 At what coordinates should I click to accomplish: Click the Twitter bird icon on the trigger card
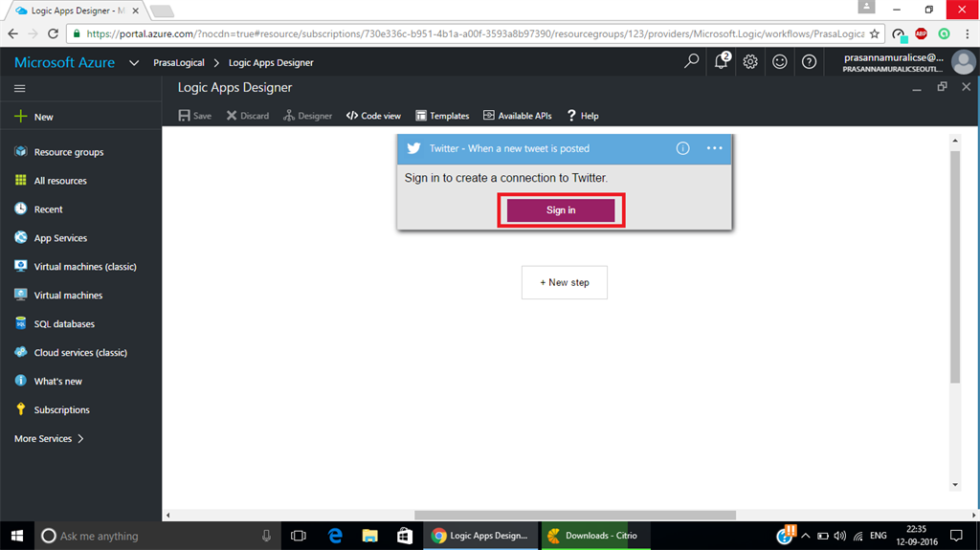click(x=413, y=148)
